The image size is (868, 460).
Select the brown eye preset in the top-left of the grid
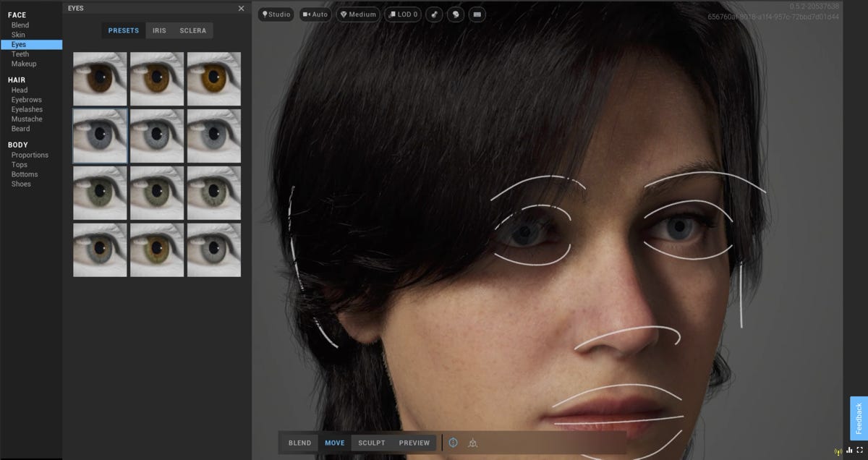(x=100, y=79)
